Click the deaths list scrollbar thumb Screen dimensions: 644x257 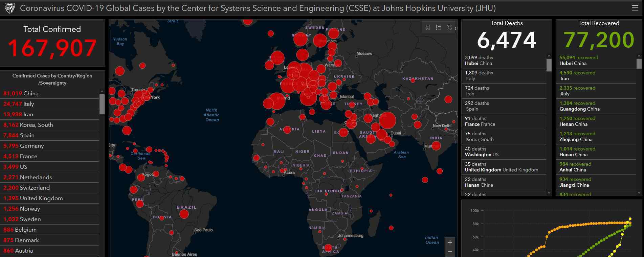pos(549,65)
